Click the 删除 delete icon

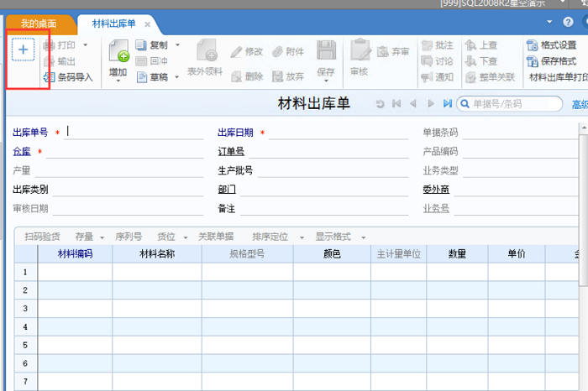(x=236, y=76)
